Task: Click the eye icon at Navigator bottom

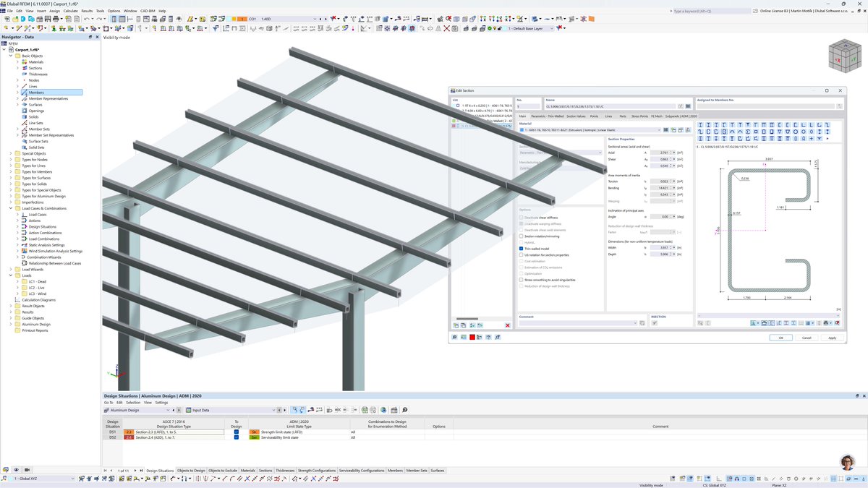Action: click(x=16, y=470)
